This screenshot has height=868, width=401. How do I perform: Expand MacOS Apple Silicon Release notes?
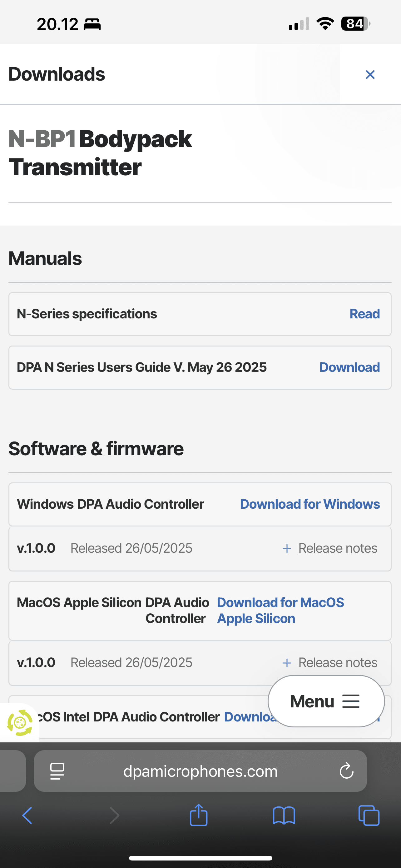[x=330, y=662]
